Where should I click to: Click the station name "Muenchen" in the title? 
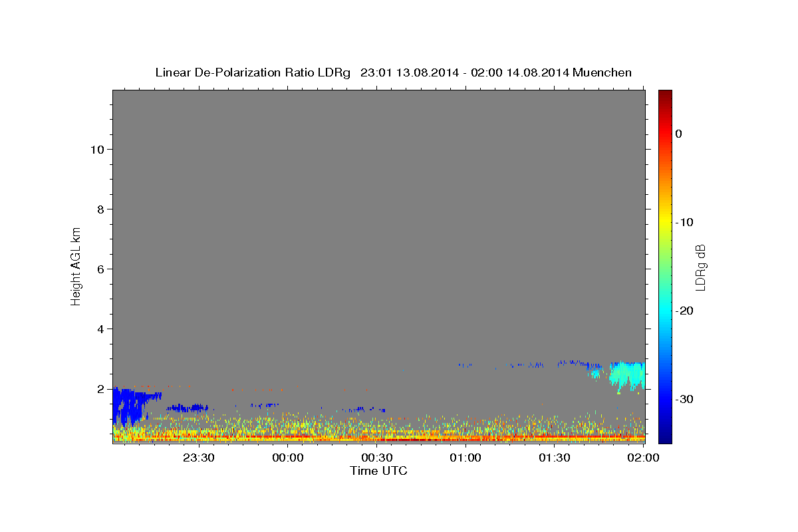(x=602, y=72)
